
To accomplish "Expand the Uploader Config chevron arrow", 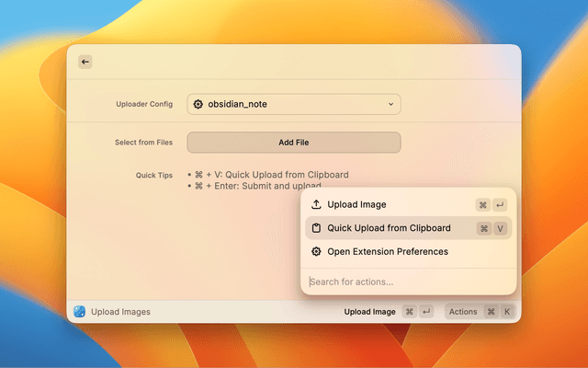I will coord(390,105).
